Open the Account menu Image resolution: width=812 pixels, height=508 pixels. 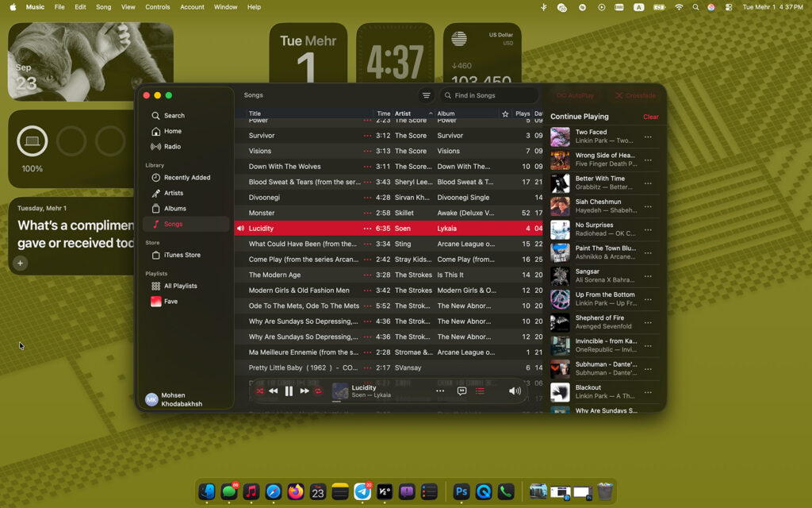192,7
